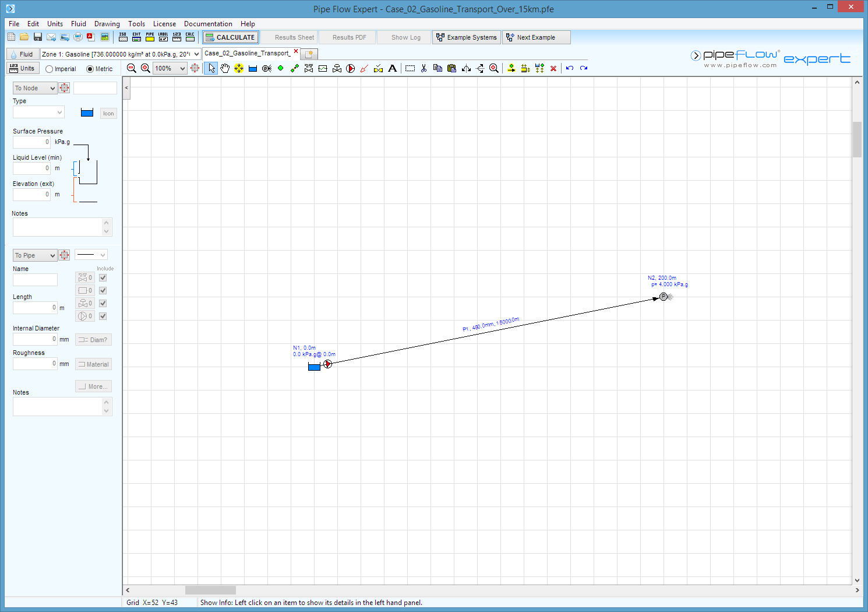
Task: Open the Drawing menu
Action: [x=107, y=24]
